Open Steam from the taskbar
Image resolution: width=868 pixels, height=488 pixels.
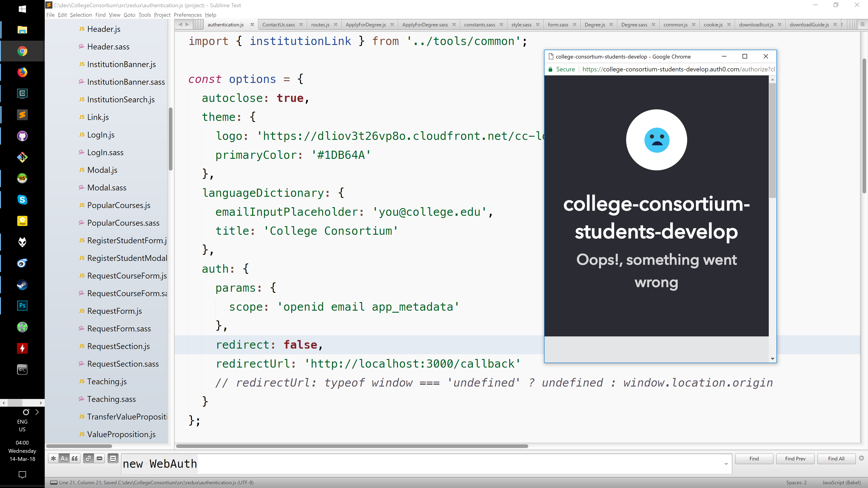(22, 285)
